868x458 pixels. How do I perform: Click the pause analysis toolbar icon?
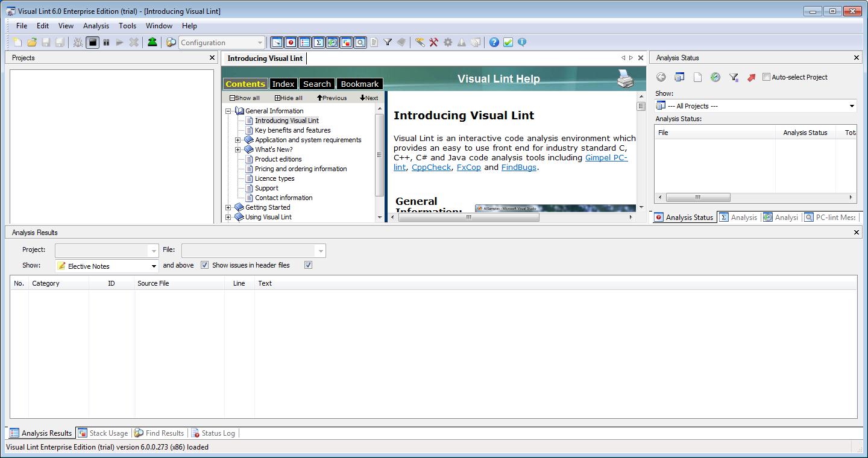point(106,42)
